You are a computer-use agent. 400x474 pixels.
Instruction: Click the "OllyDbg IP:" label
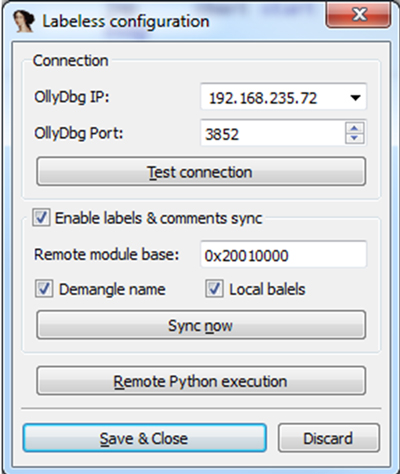tap(72, 97)
